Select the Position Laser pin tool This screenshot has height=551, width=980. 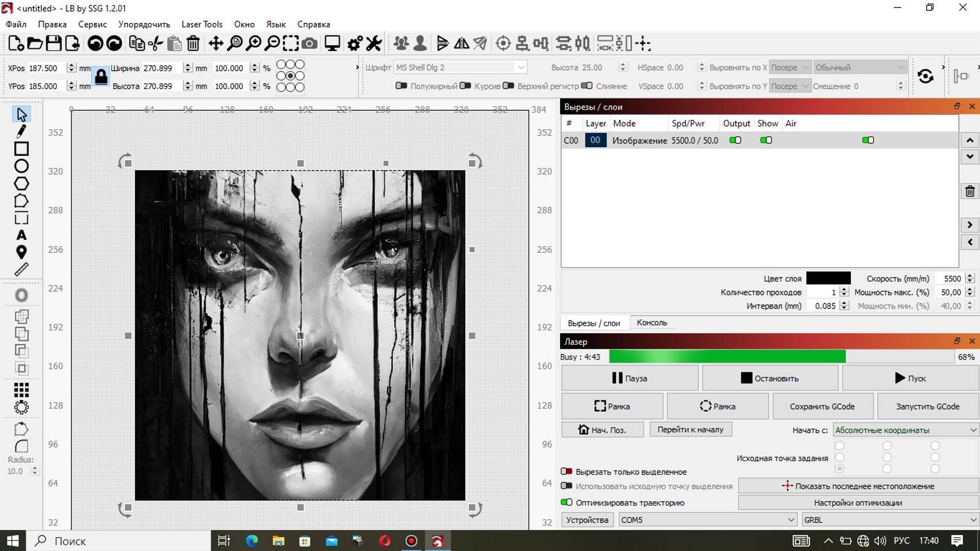[21, 252]
